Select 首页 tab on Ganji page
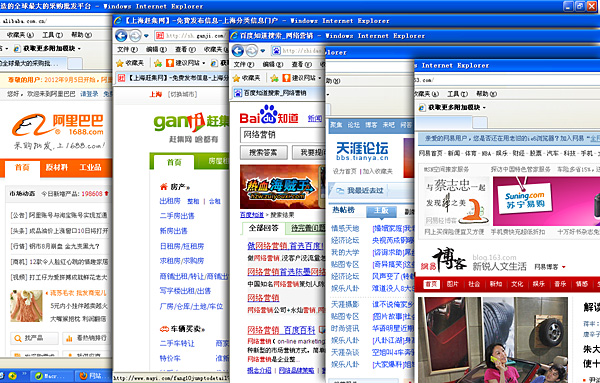 (x=174, y=162)
